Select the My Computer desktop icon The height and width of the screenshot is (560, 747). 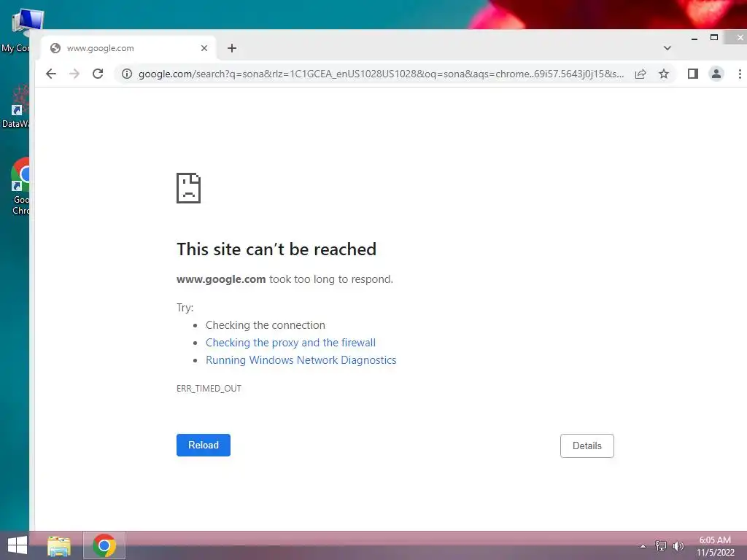tap(21, 31)
